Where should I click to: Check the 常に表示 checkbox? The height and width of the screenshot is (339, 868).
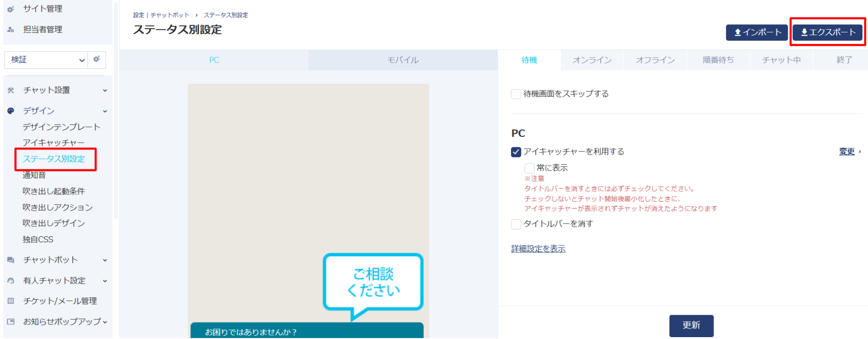(529, 168)
